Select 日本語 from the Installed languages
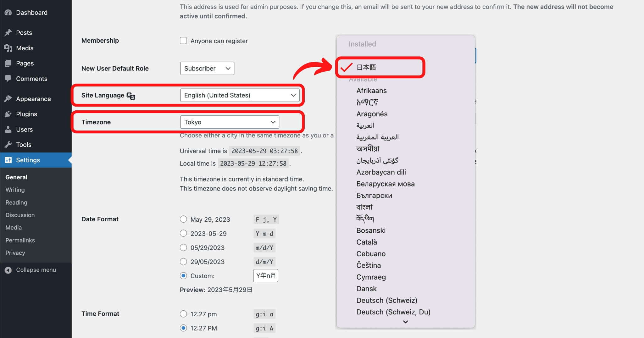 click(367, 67)
